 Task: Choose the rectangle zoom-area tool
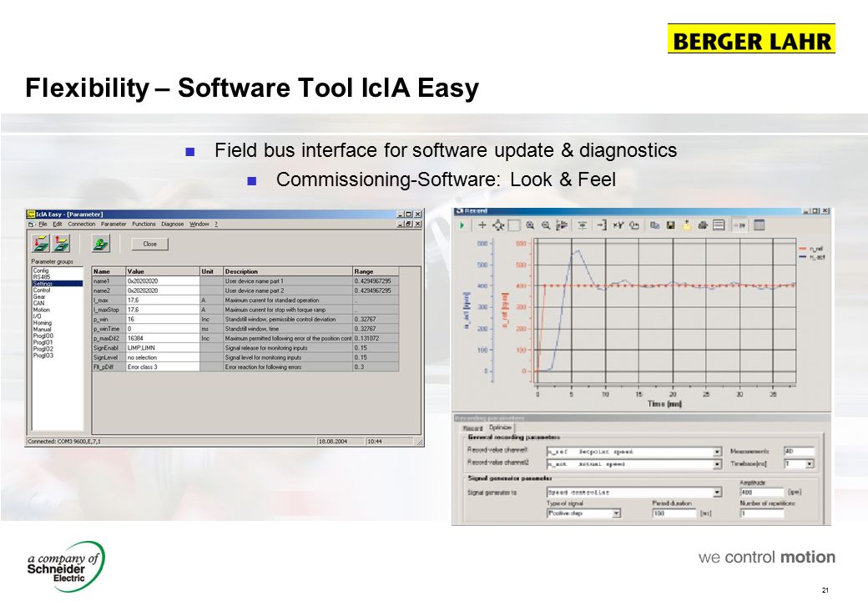pos(514,225)
